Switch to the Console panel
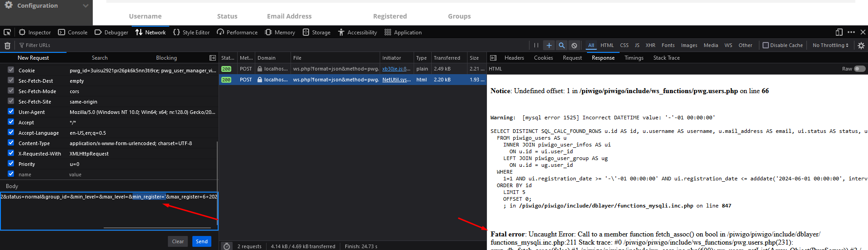This screenshot has height=250, width=868. [x=73, y=33]
